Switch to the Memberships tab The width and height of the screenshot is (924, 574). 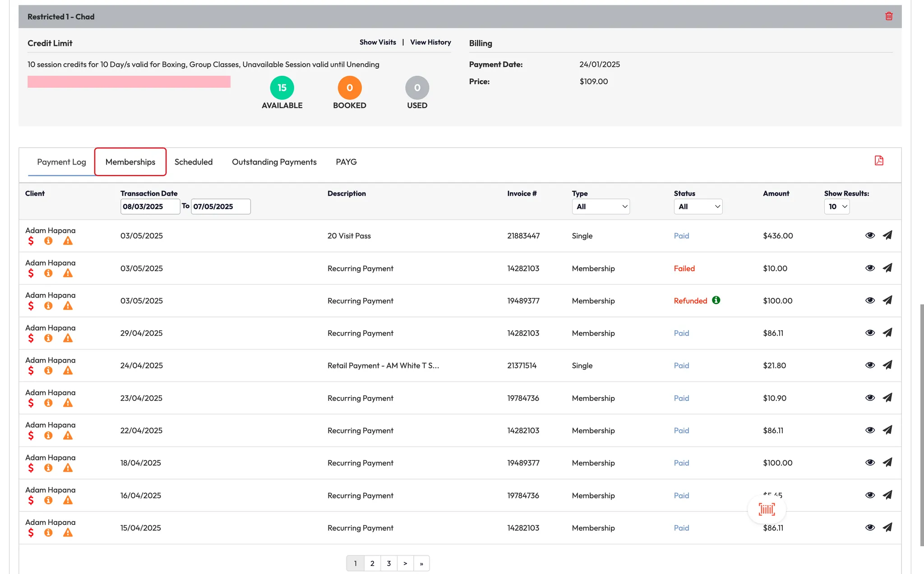tap(130, 162)
